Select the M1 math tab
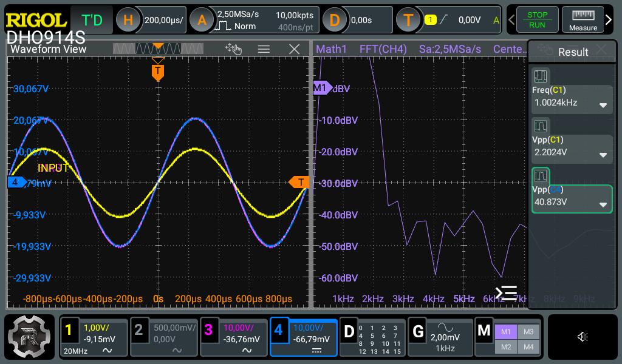Image resolution: width=622 pixels, height=364 pixels. click(x=506, y=331)
